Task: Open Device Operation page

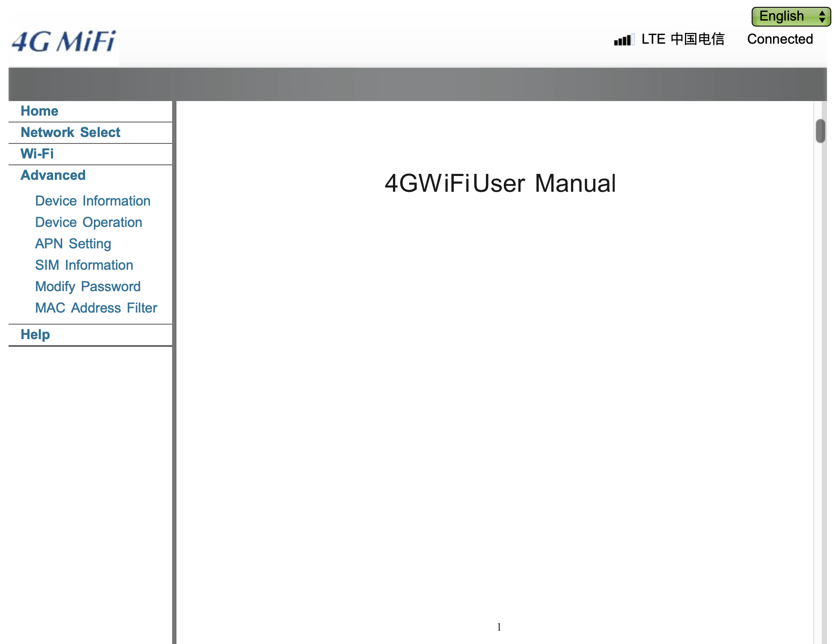Action: click(88, 222)
